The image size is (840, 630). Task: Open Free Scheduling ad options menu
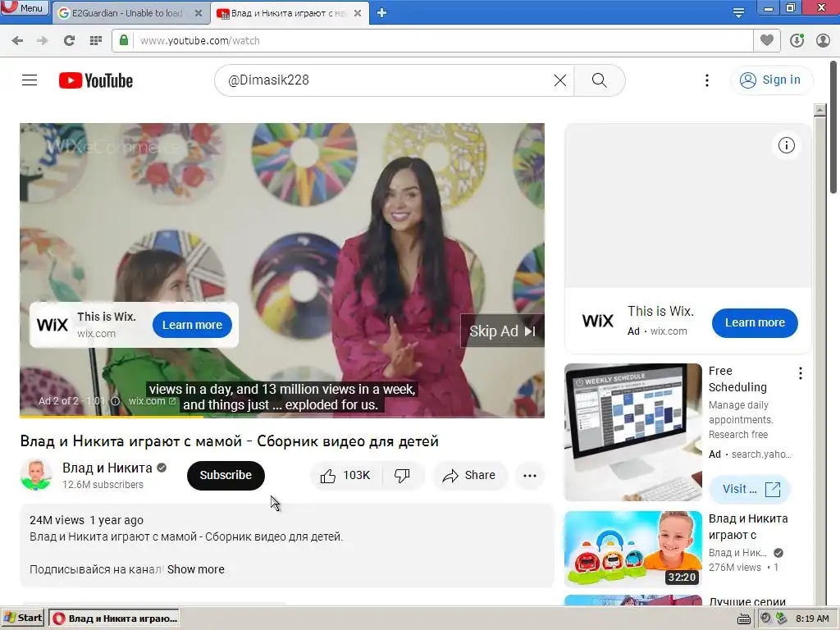(801, 373)
